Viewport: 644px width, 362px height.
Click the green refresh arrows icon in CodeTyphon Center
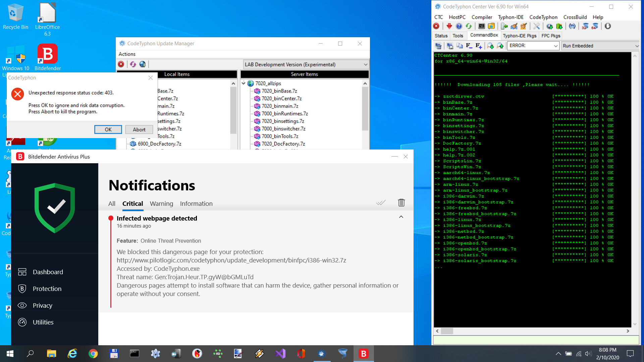[469, 26]
